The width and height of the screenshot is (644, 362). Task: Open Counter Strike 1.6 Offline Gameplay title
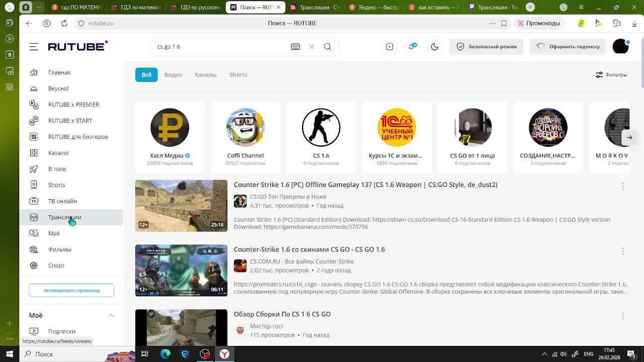point(366,185)
